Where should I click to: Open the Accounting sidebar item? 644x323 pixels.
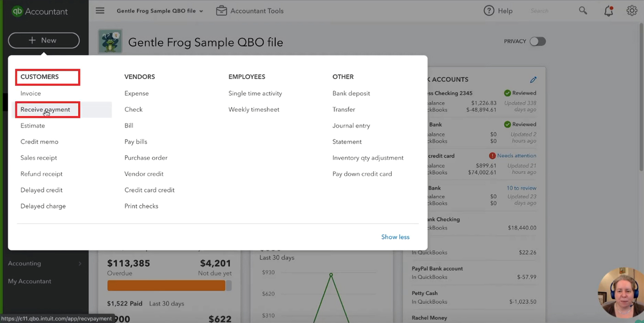tap(24, 263)
